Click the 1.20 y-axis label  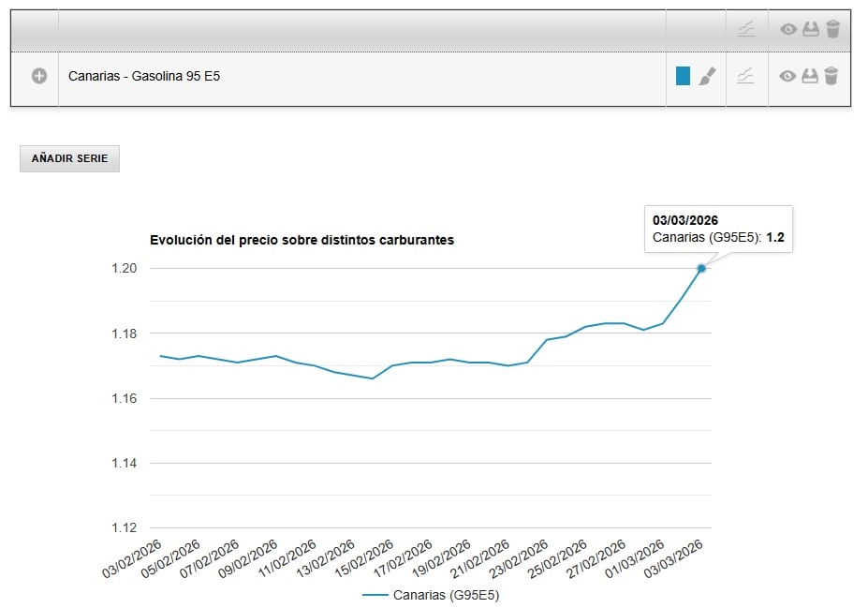[x=123, y=269]
